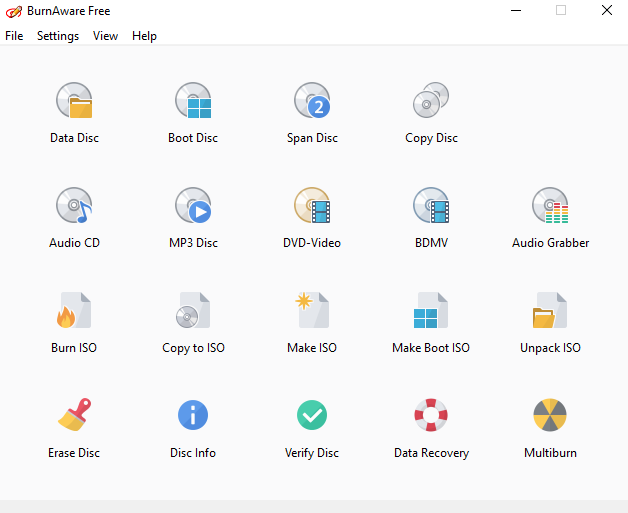Open the File menu
The height and width of the screenshot is (513, 628).
(14, 36)
